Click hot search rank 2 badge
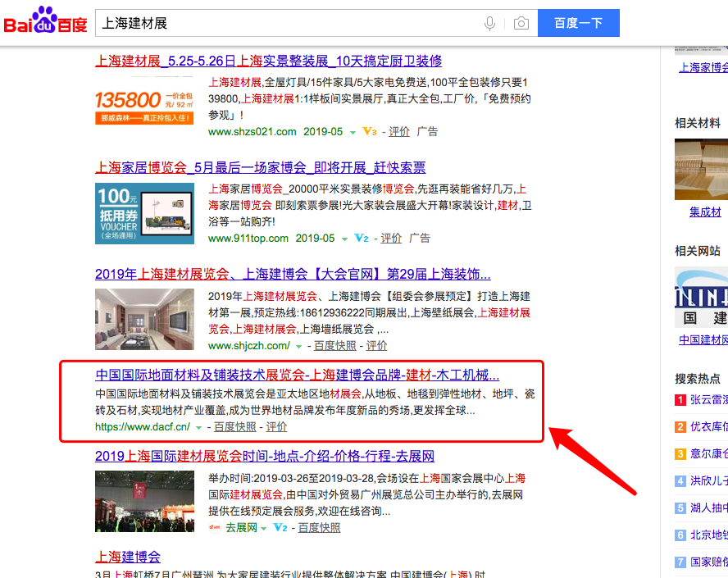 [x=680, y=426]
